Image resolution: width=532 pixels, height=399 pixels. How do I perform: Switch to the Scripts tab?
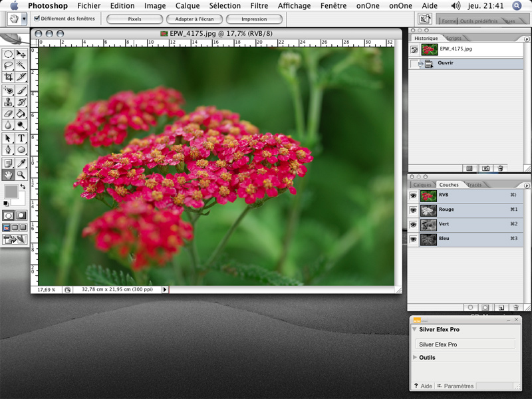point(454,39)
